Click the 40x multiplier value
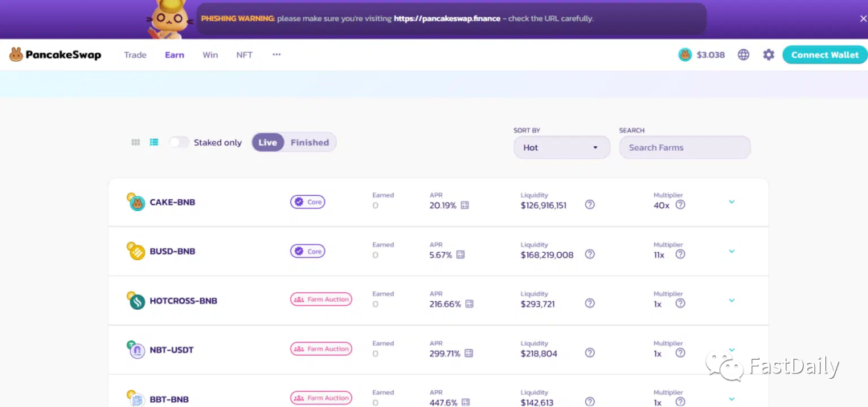 (661, 206)
